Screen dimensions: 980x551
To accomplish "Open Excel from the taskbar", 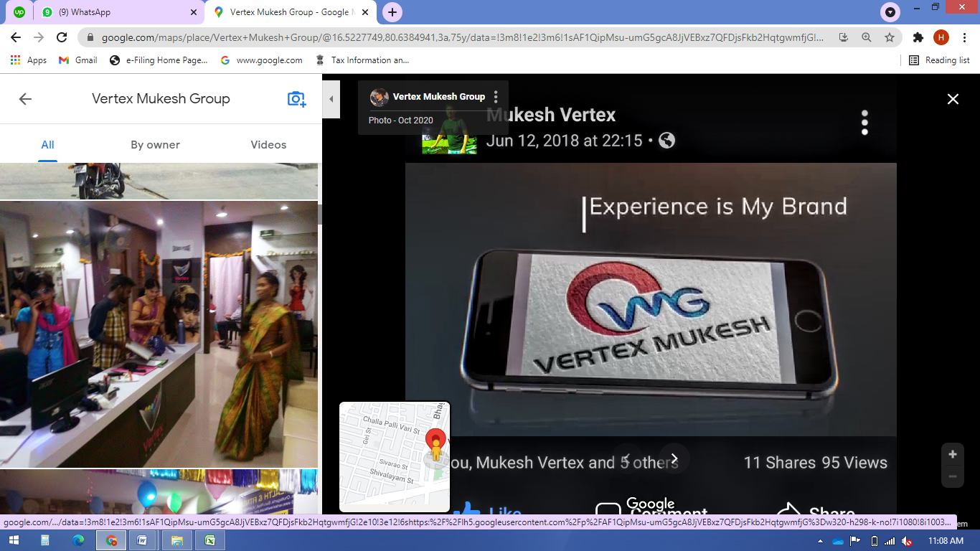I will [x=210, y=541].
